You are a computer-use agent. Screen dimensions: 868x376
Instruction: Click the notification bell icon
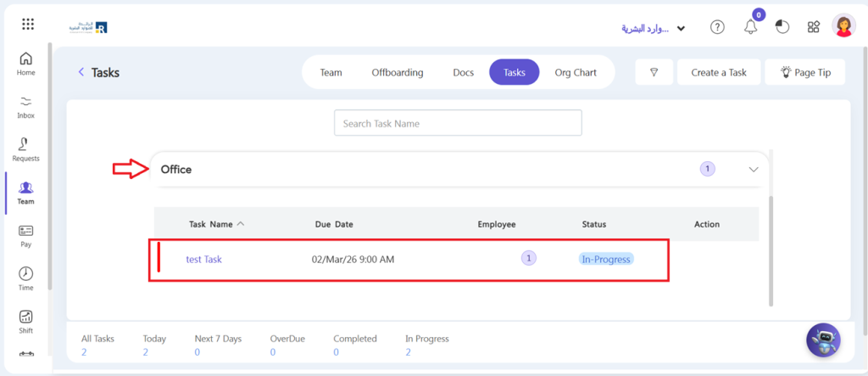coord(750,27)
